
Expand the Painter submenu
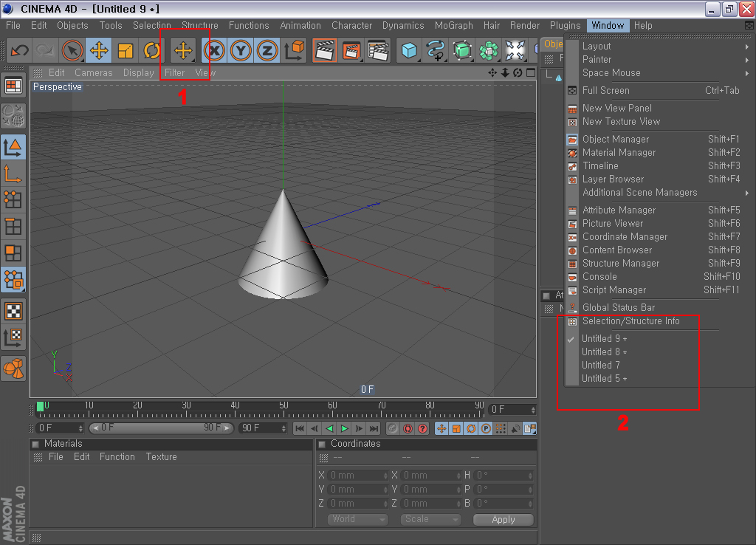(x=659, y=59)
